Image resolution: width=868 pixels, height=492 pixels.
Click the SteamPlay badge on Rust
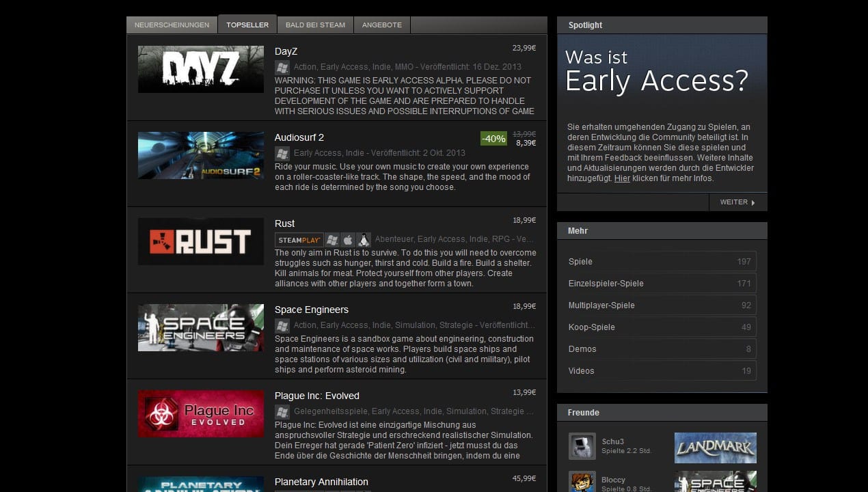pyautogui.click(x=299, y=240)
